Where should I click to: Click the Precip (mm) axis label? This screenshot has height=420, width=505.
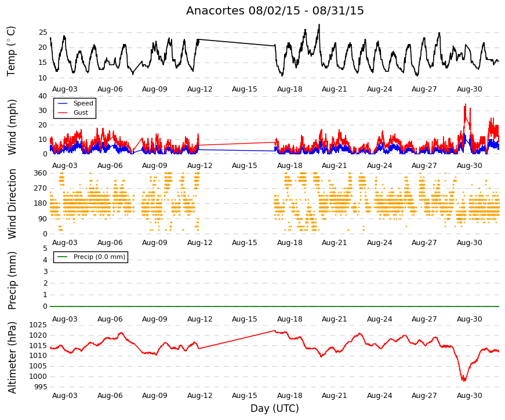[12, 280]
